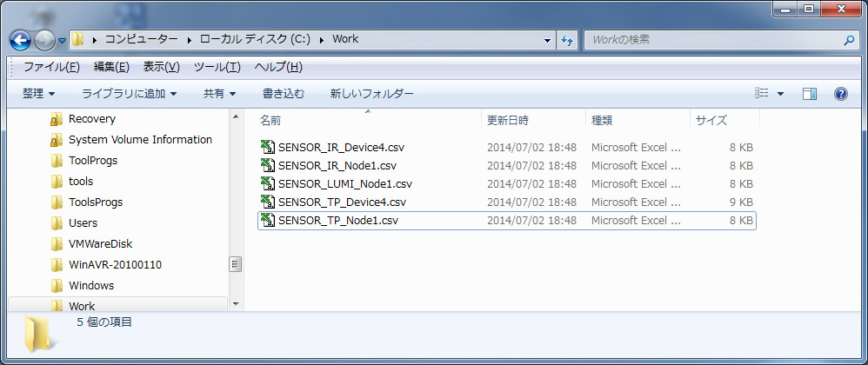Click the Workの検索 search field
Viewport: 868px width, 365px height.
714,40
